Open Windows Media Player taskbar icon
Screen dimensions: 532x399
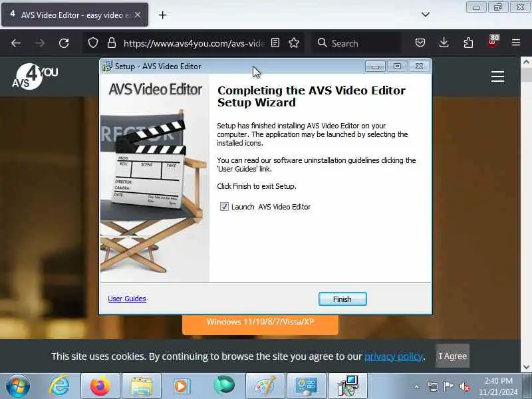[x=182, y=386]
